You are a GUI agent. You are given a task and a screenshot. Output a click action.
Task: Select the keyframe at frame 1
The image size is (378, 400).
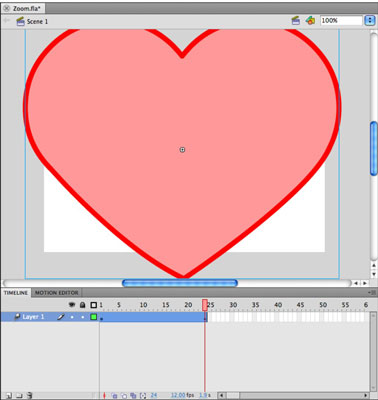click(102, 317)
